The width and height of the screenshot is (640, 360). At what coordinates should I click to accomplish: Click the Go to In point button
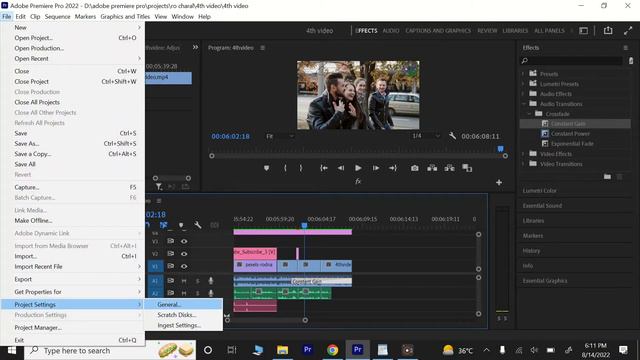[324, 168]
